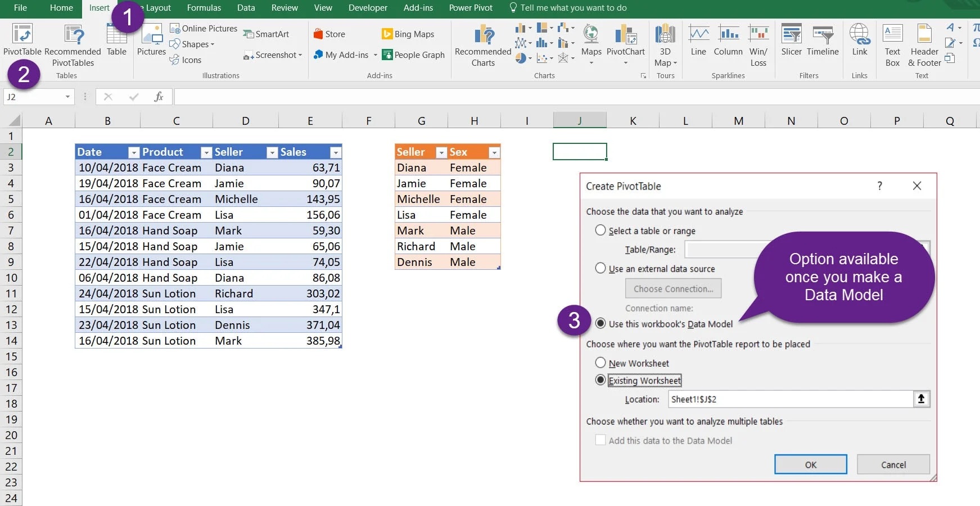Viewport: 980px width, 506px height.
Task: Click the People Graph add-in
Action: (413, 55)
